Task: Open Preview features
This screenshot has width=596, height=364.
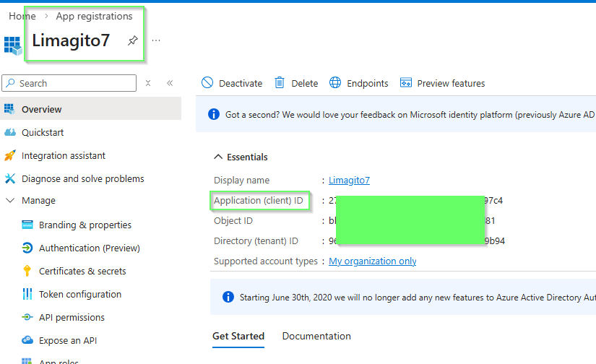Action: tap(442, 83)
